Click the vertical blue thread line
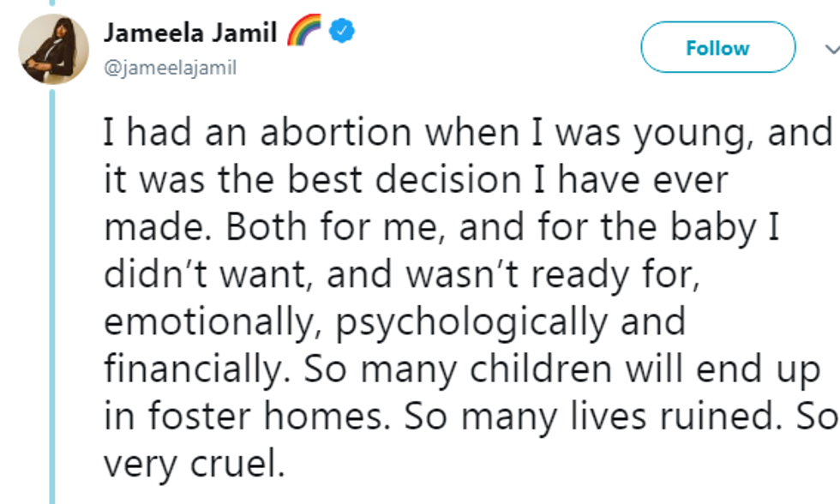 (52, 300)
